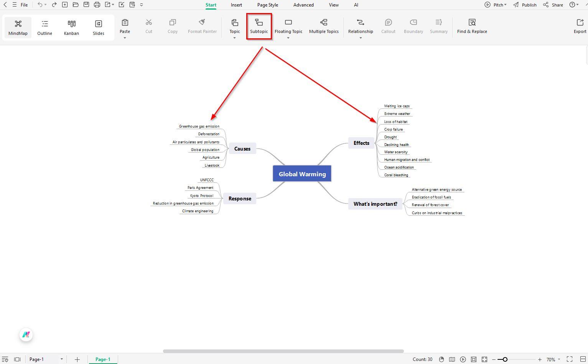Switch to Kanban view mode
Image resolution: width=588 pixels, height=364 pixels.
[71, 28]
